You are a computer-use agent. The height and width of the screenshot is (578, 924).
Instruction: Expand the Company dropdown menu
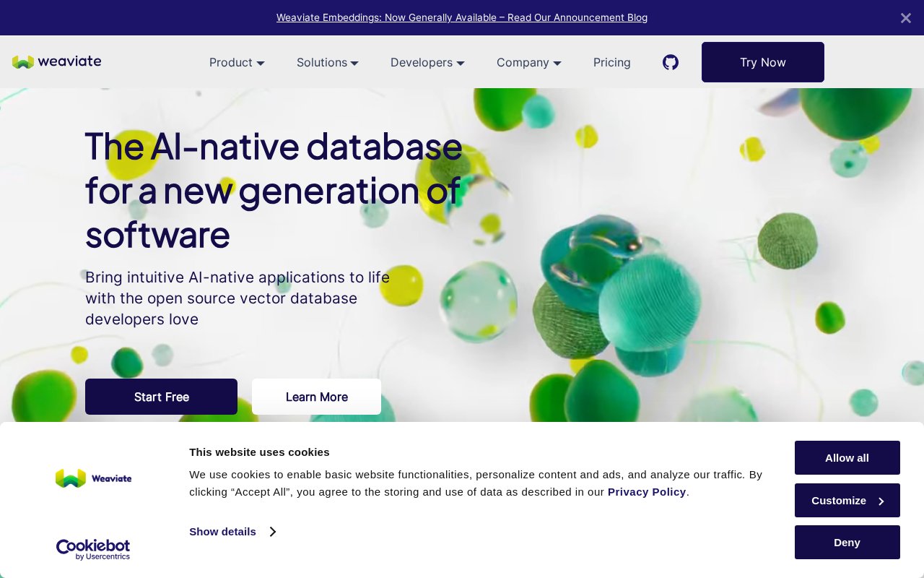(x=529, y=63)
